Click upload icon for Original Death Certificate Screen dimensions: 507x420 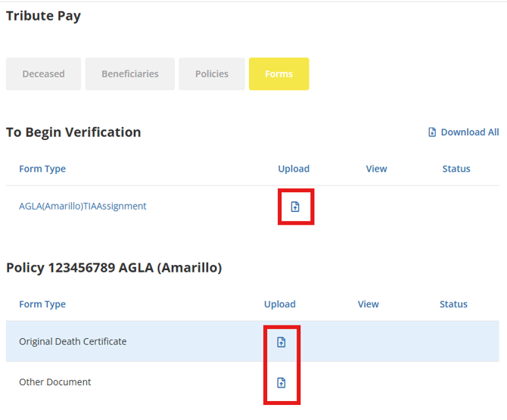click(x=281, y=342)
